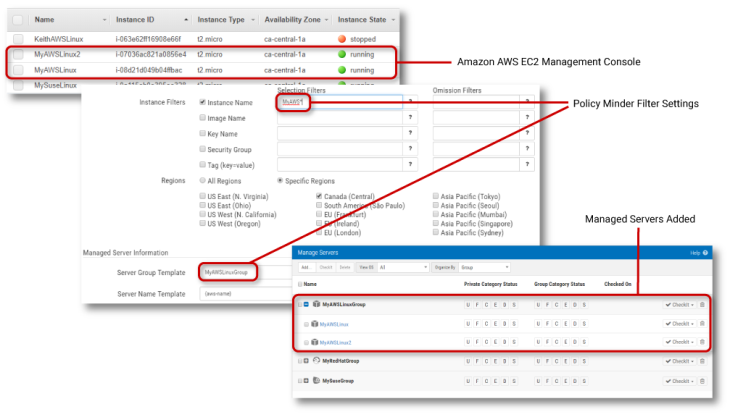Click Private Category 'U' status for MyAWSLinuxGroup

[468, 305]
